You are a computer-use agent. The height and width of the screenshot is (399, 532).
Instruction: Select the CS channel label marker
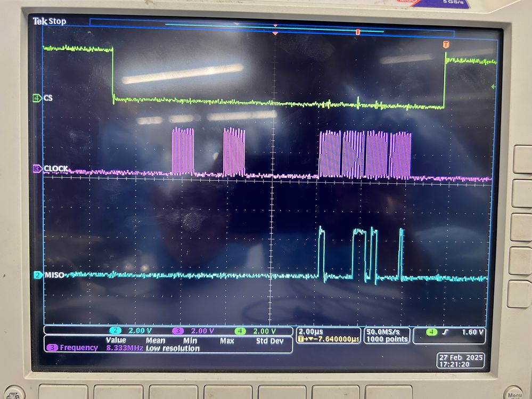coord(37,99)
